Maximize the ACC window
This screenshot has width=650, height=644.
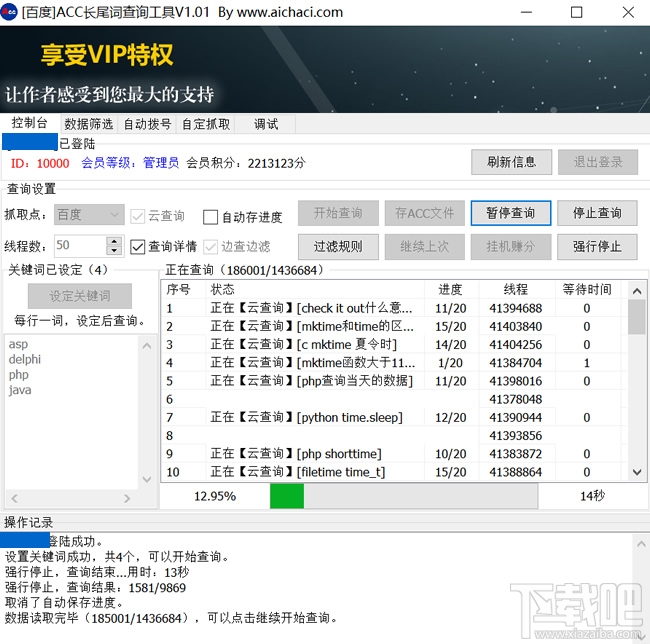point(577,12)
